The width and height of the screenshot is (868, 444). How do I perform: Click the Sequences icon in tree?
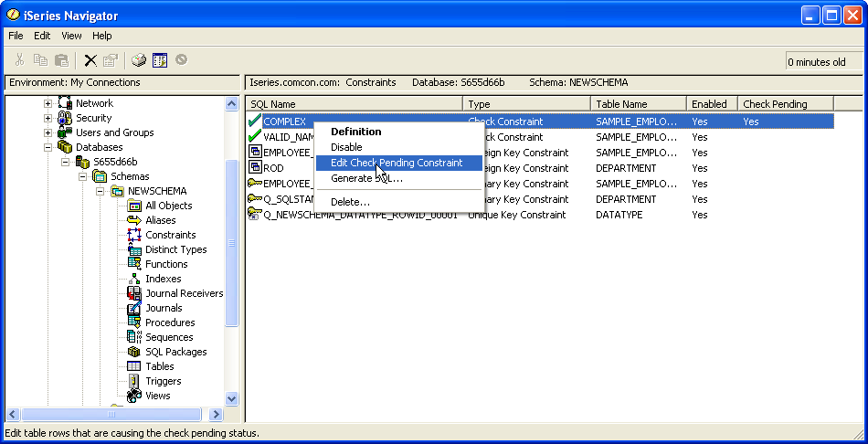point(134,336)
